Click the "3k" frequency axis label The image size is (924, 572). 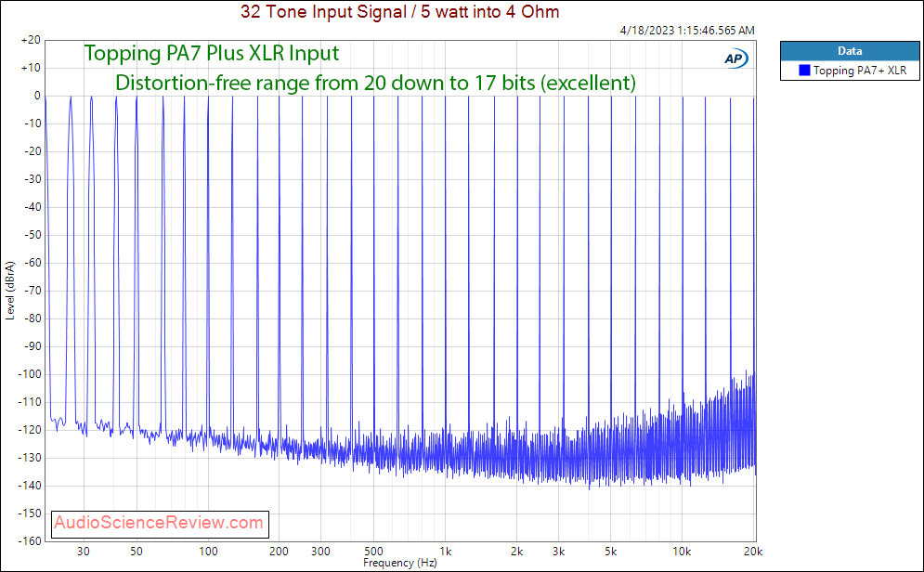point(559,552)
